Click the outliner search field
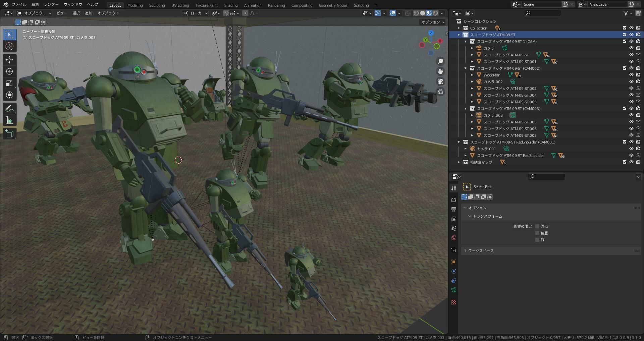Screen dimensions: 644x341 pyautogui.click(x=543, y=13)
